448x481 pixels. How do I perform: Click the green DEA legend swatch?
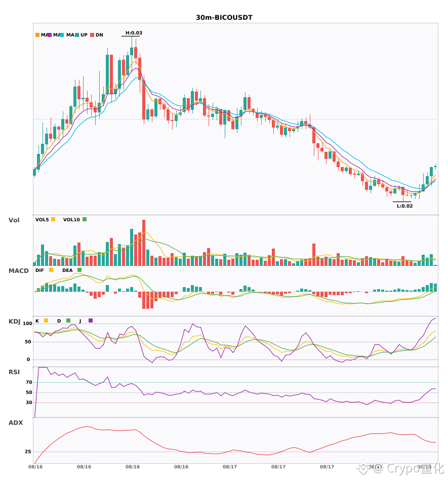[79, 270]
